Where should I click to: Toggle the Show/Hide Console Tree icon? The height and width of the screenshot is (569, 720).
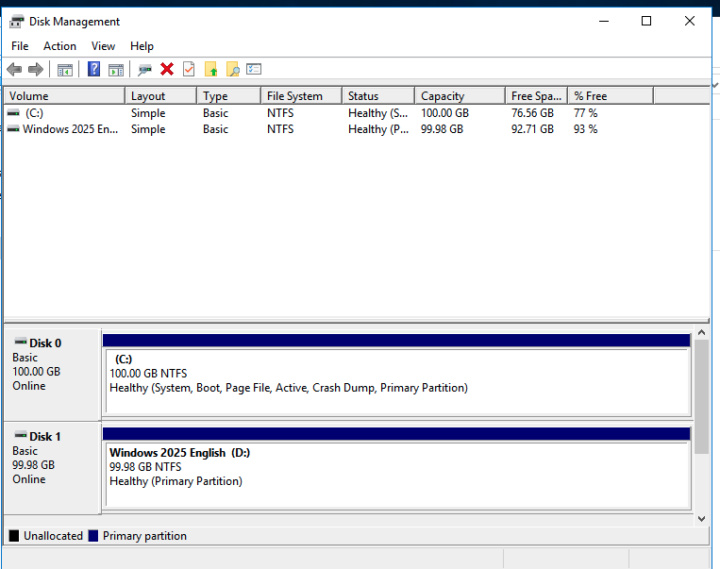click(65, 69)
